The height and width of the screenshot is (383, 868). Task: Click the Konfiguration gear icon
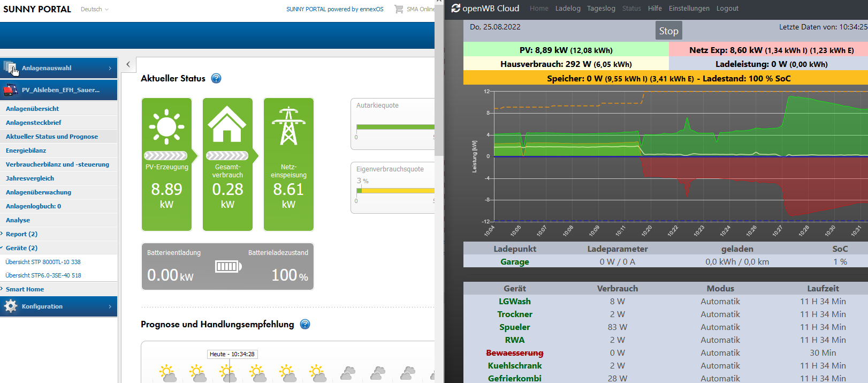[11, 306]
